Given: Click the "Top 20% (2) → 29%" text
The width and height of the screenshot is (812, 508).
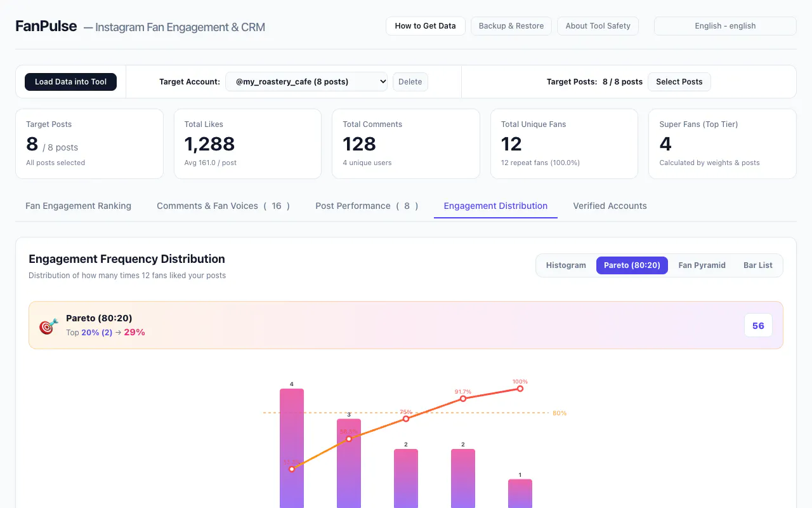Looking at the screenshot, I should click(x=105, y=332).
